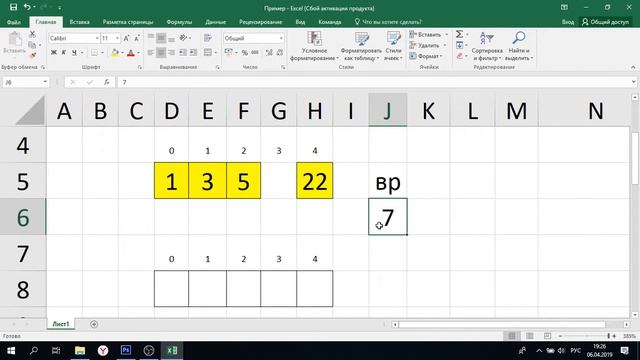Open the Name Box dropdown arrow
The image size is (640, 360).
[45, 82]
